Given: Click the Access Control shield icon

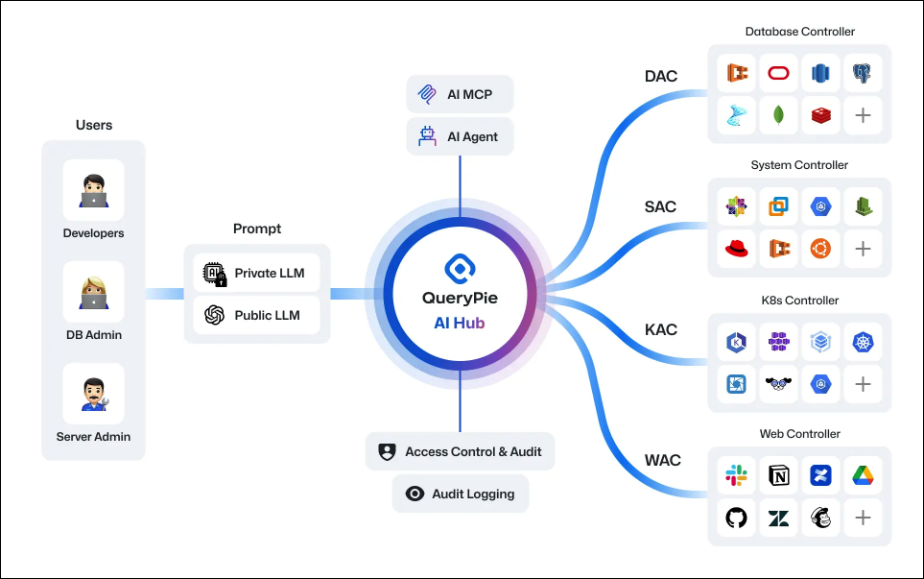Looking at the screenshot, I should 388,451.
